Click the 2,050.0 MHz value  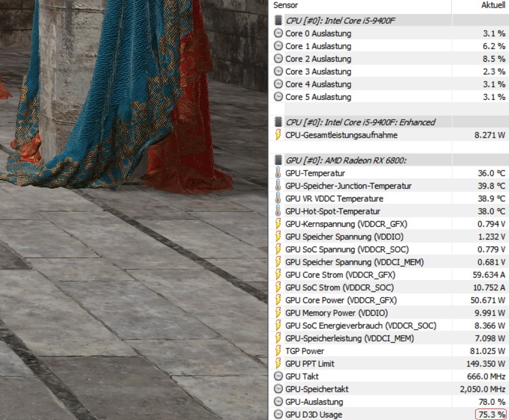click(483, 389)
